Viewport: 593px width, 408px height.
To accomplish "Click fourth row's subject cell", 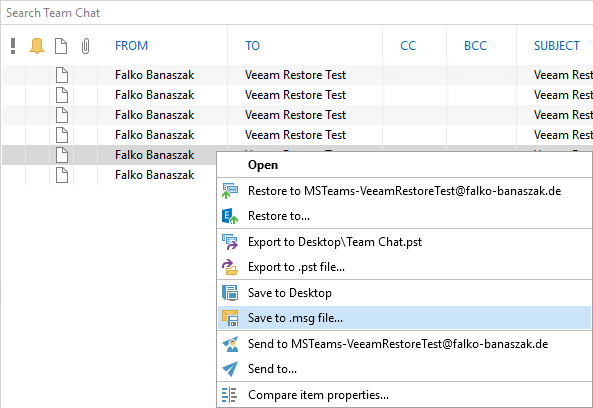I will pos(563,135).
